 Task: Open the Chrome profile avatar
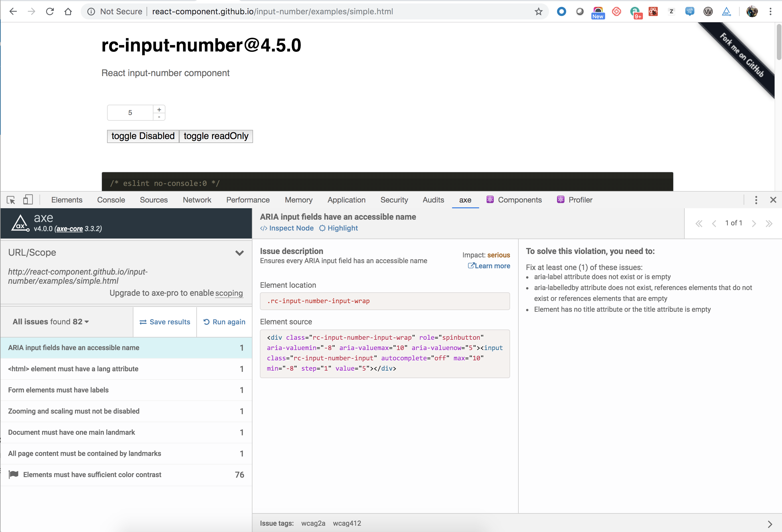pyautogui.click(x=752, y=11)
